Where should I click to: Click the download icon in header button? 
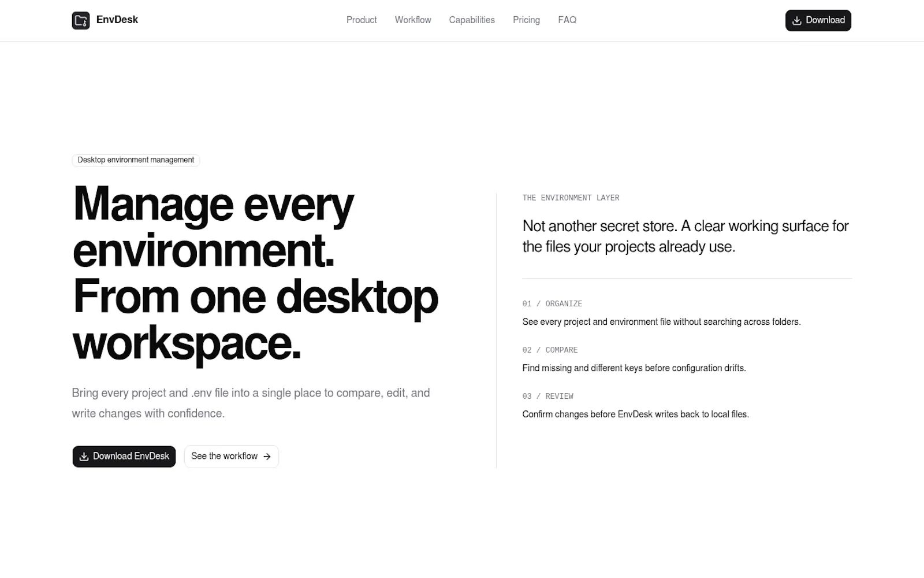(x=797, y=21)
